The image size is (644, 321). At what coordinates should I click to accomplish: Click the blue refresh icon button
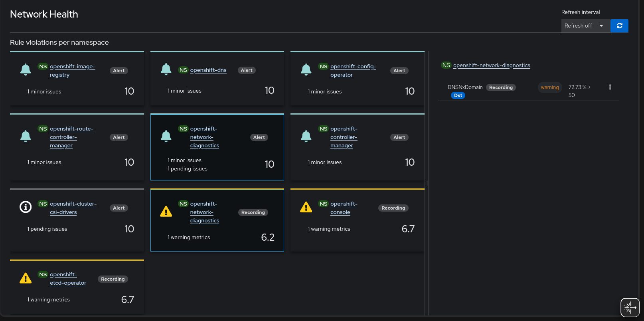coord(619,26)
